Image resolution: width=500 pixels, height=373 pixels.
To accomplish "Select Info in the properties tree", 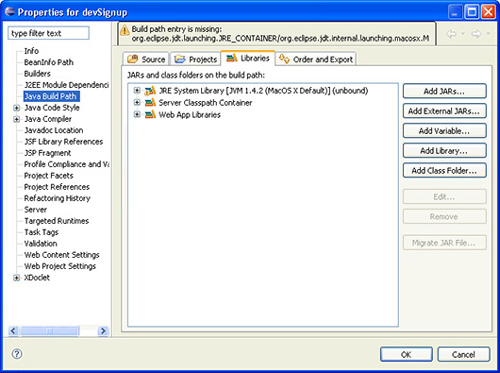I will tap(31, 51).
